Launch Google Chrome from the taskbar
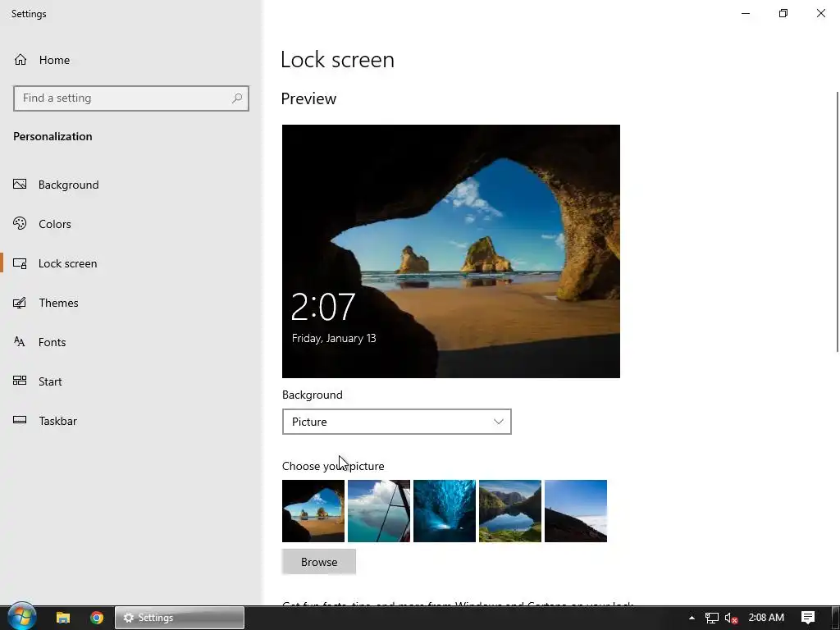The image size is (840, 630). tap(97, 618)
